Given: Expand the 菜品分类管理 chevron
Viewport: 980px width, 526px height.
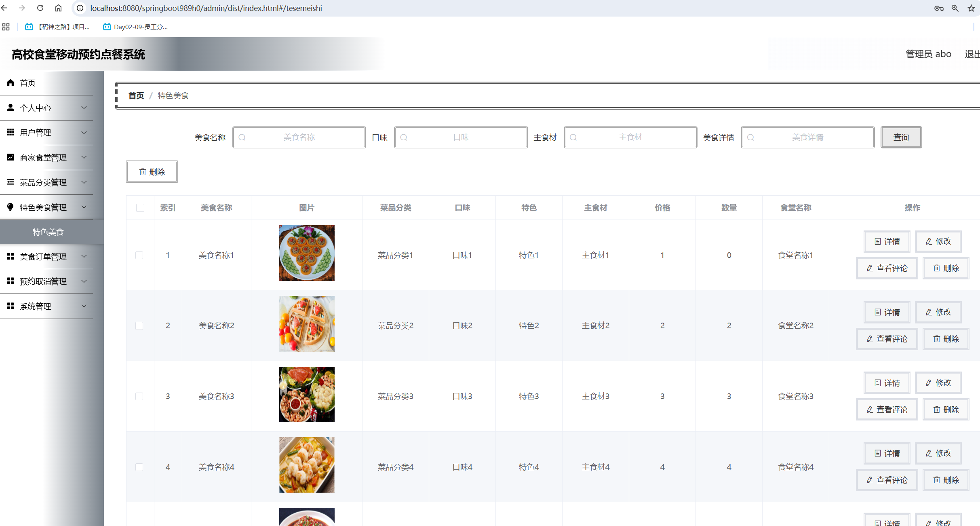Looking at the screenshot, I should 84,182.
